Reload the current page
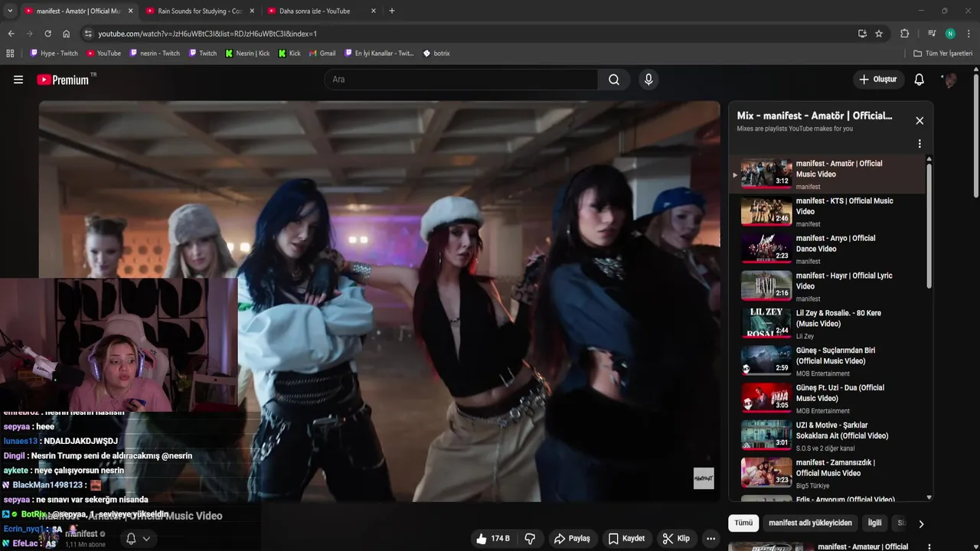This screenshot has height=551, width=980. point(47,34)
